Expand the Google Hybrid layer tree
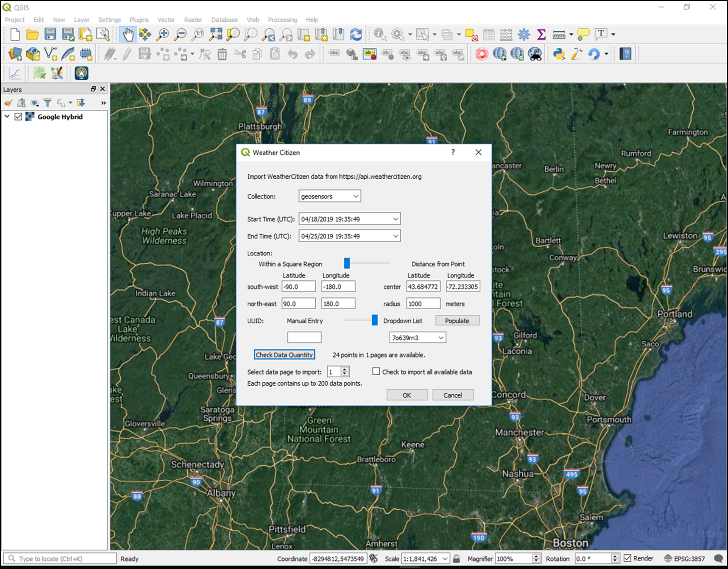This screenshot has height=569, width=728. pos(7,117)
